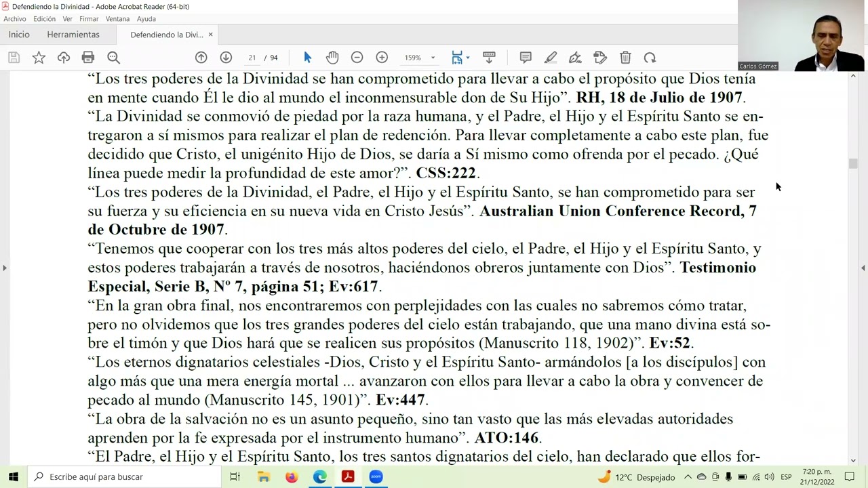The image size is (868, 488).
Task: Open the Sign document tool
Action: pos(575,58)
